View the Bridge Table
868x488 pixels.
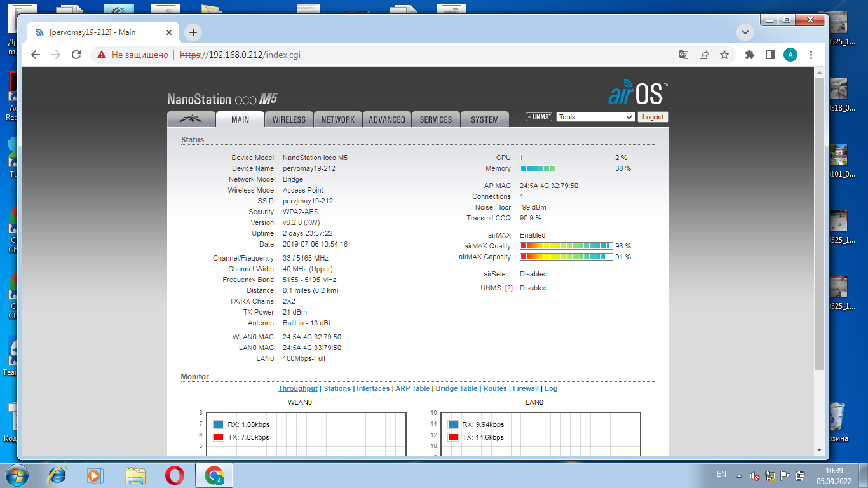coord(456,388)
